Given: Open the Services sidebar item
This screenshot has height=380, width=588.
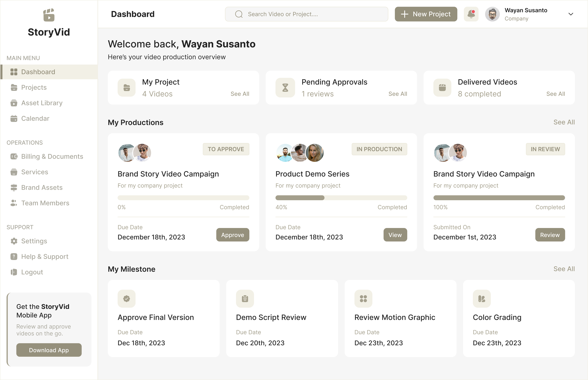Looking at the screenshot, I should pos(35,172).
